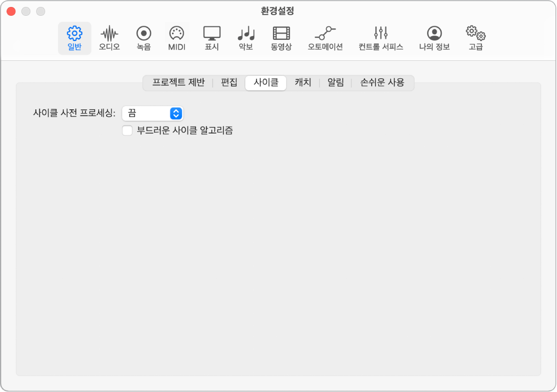Select the 캐치 tab
Screen dimensions: 557x392
click(303, 83)
